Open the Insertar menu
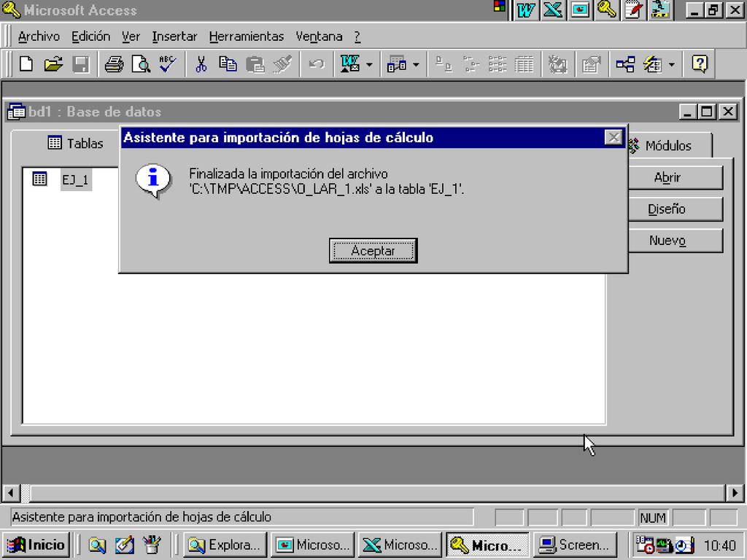The width and height of the screenshot is (747, 560). (x=174, y=36)
